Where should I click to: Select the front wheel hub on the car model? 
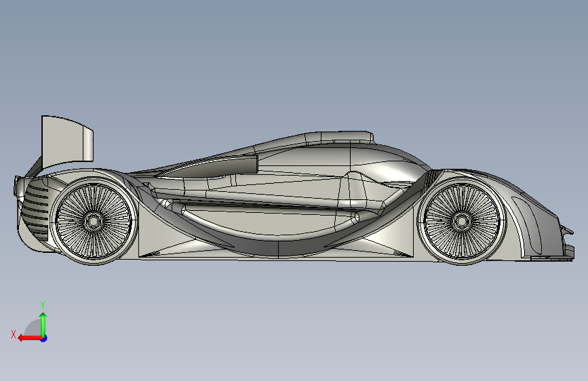[461, 221]
